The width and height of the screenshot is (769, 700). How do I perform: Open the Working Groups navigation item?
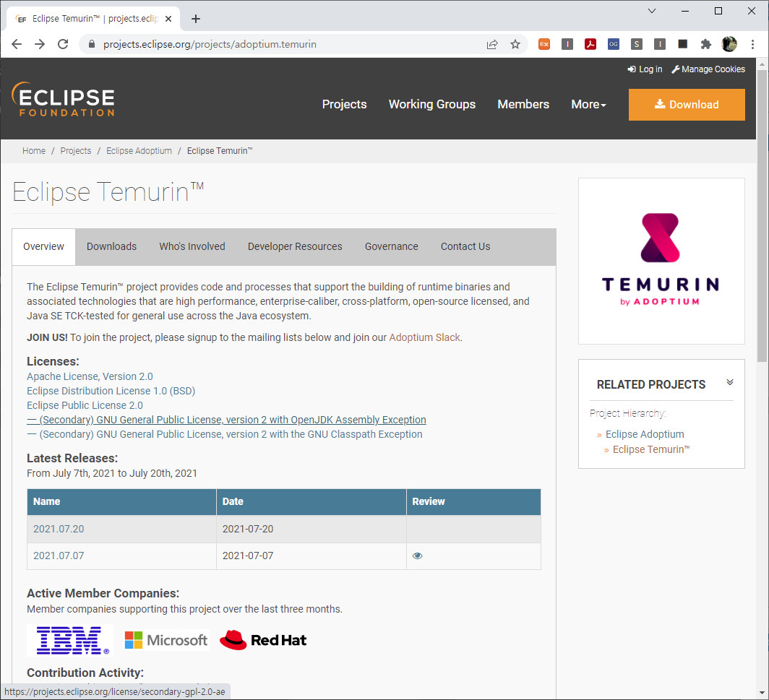coord(432,105)
